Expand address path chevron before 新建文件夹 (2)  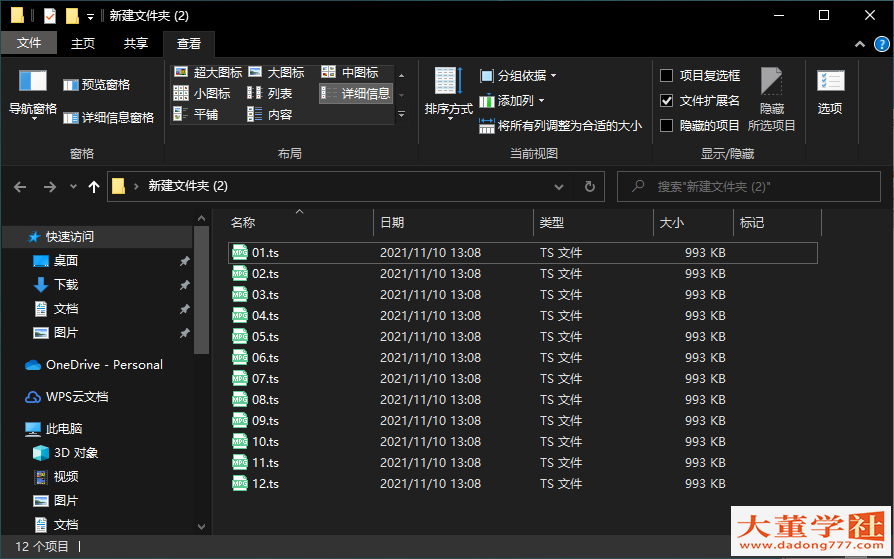pos(136,187)
